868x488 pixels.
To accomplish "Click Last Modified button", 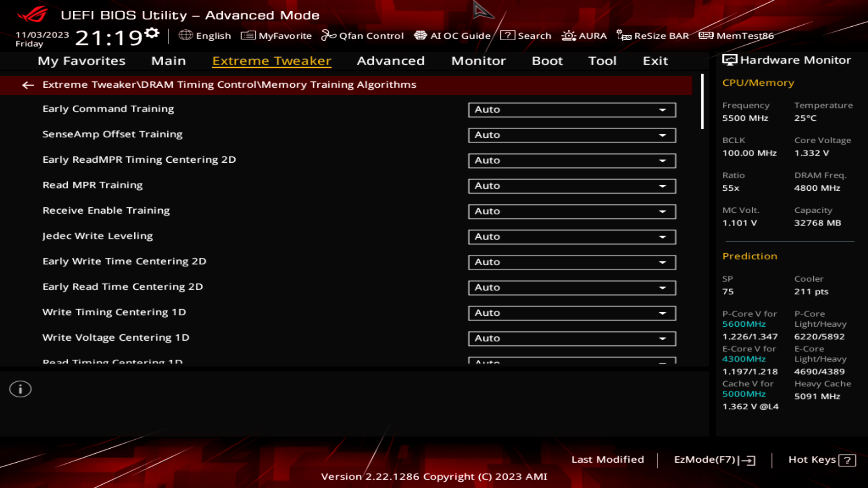I will pos(608,460).
